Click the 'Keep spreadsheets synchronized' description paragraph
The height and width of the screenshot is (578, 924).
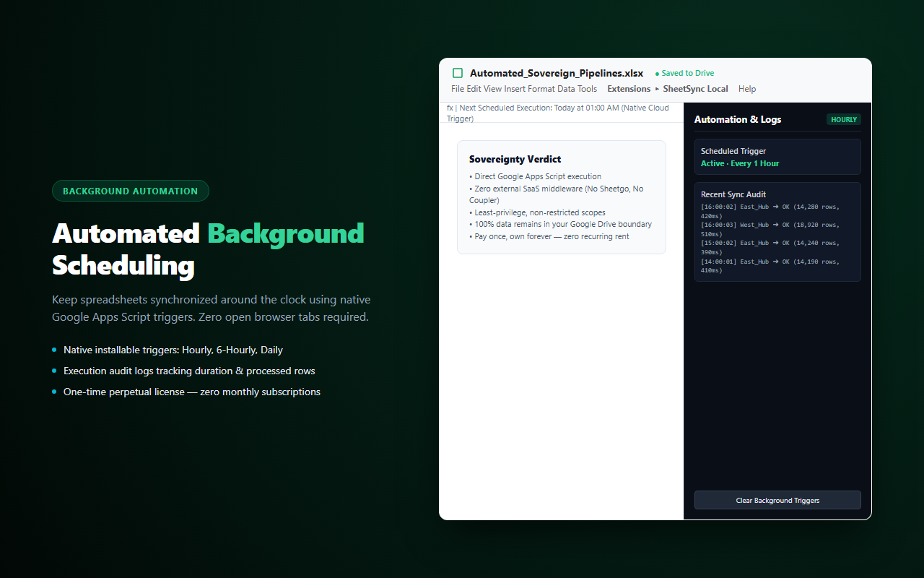click(x=212, y=308)
